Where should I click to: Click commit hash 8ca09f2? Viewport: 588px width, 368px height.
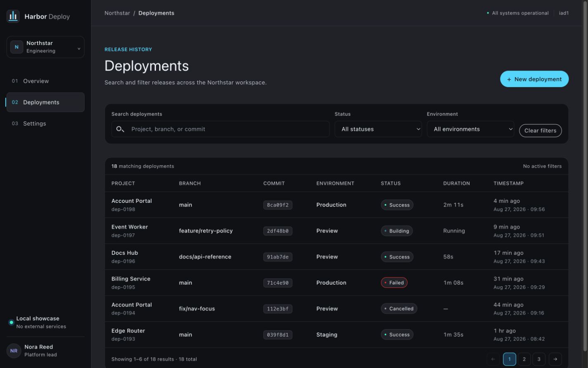point(278,205)
